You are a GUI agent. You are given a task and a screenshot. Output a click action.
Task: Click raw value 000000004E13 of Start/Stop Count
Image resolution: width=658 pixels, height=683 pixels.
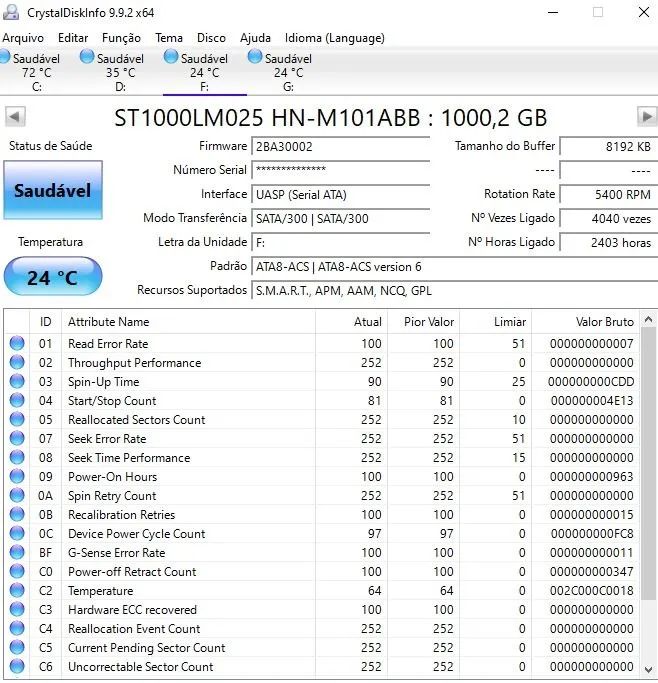pos(592,401)
